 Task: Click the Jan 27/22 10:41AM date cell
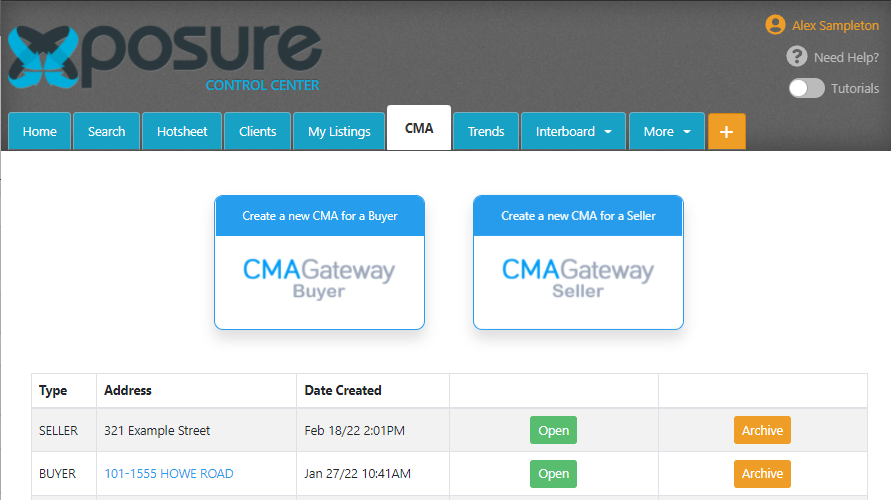[x=373, y=473]
